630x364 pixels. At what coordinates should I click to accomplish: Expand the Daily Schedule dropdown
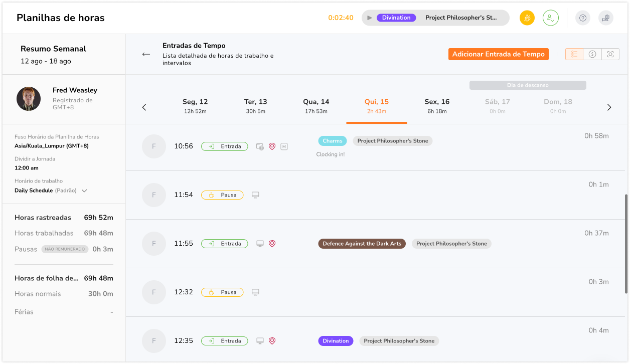tap(84, 191)
